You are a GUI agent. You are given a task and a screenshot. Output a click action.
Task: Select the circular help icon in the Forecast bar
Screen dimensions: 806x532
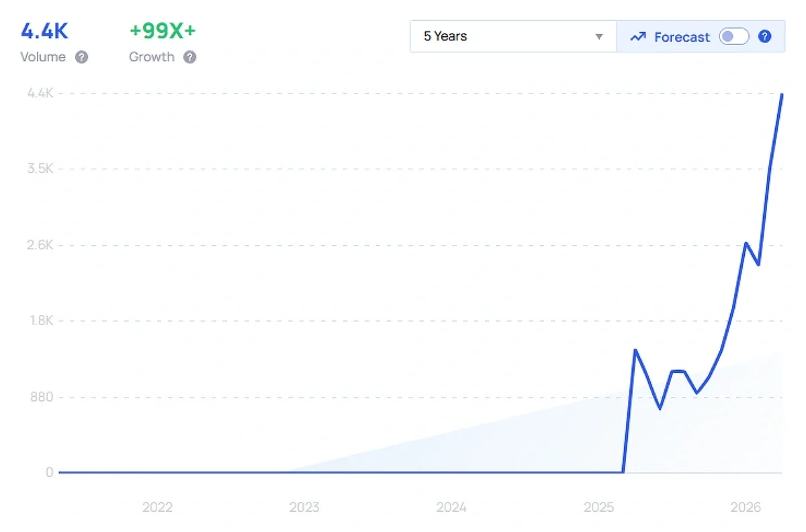765,37
